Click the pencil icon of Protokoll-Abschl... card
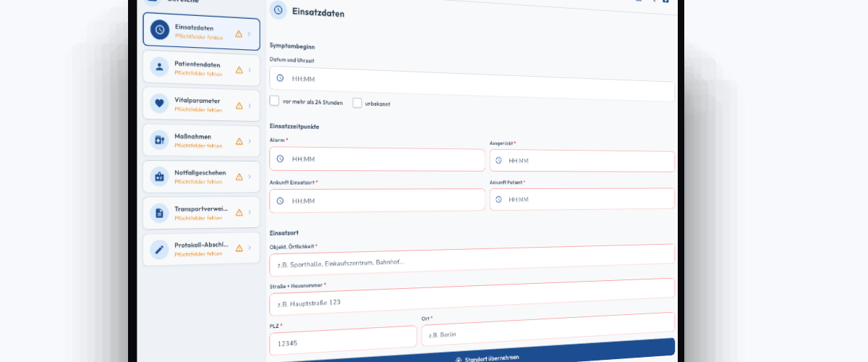This screenshot has height=362, width=868. point(159,250)
